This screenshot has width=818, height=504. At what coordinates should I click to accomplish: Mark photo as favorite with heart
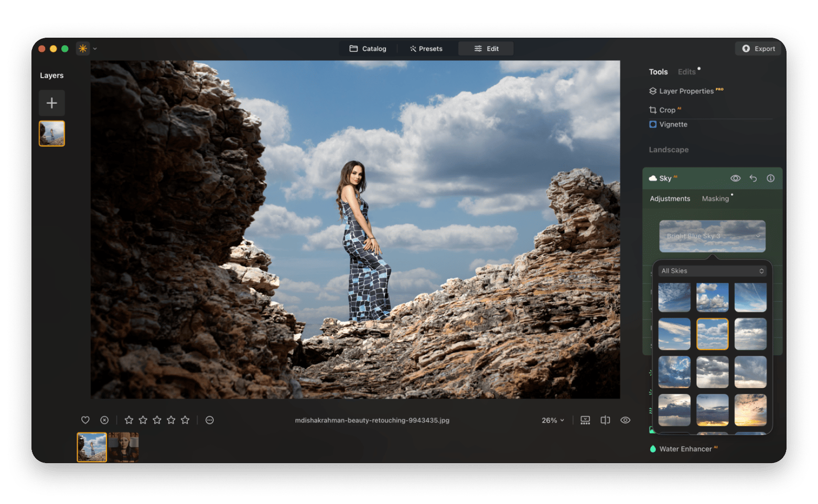click(x=85, y=420)
